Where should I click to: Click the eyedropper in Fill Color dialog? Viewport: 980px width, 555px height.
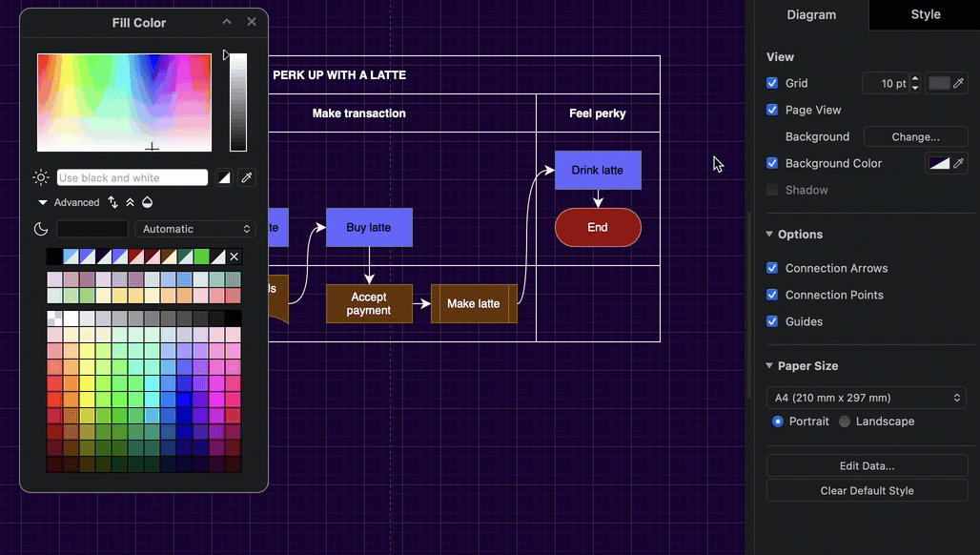(247, 177)
